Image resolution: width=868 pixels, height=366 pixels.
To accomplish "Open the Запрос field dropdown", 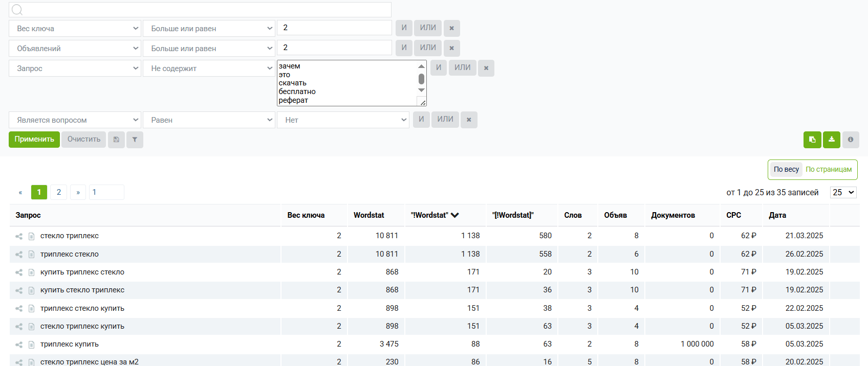I will 75,68.
